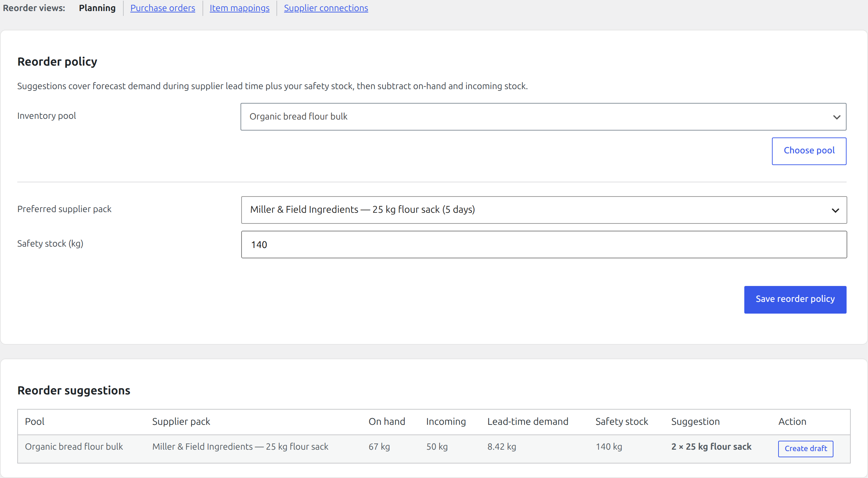Image resolution: width=868 pixels, height=478 pixels.
Task: Expand the Preferred supplier pack dropdown
Action: coord(544,210)
